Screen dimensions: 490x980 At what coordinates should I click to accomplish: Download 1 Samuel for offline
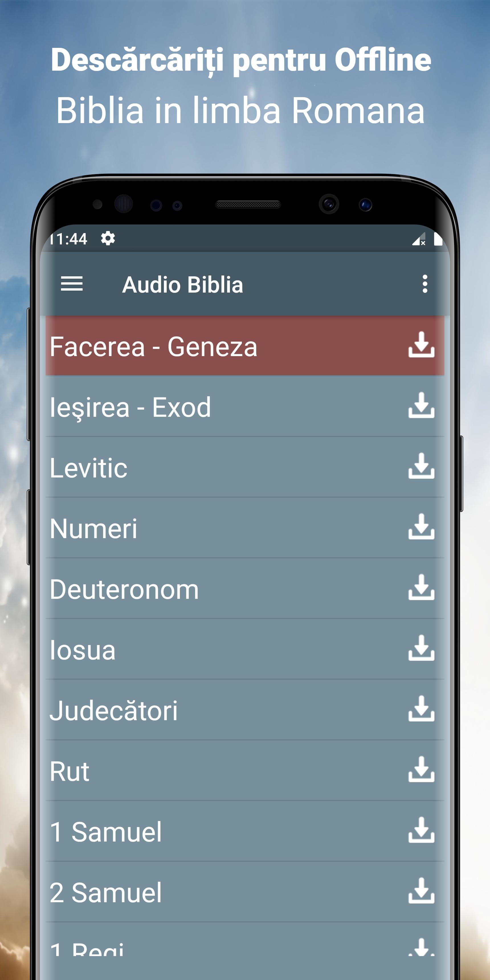(x=421, y=830)
